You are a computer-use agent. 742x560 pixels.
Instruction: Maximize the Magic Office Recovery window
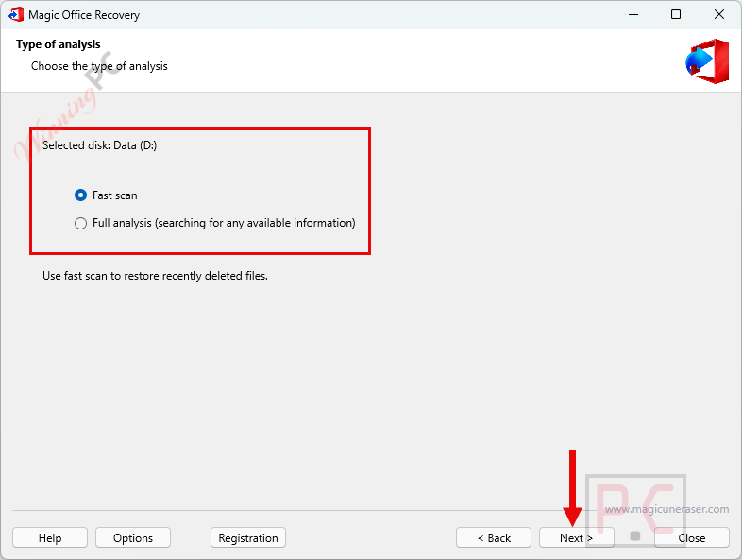[x=676, y=15]
